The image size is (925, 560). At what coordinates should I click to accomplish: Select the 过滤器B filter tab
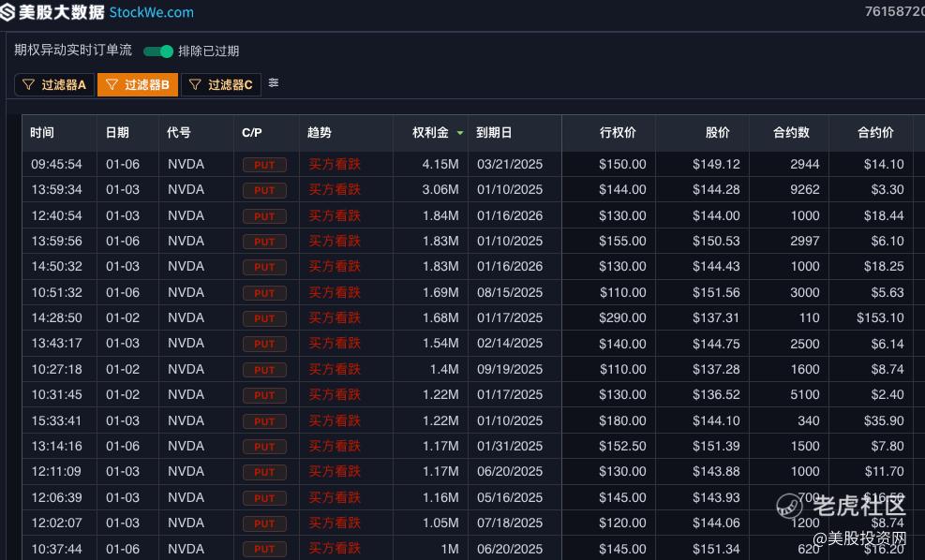[138, 85]
